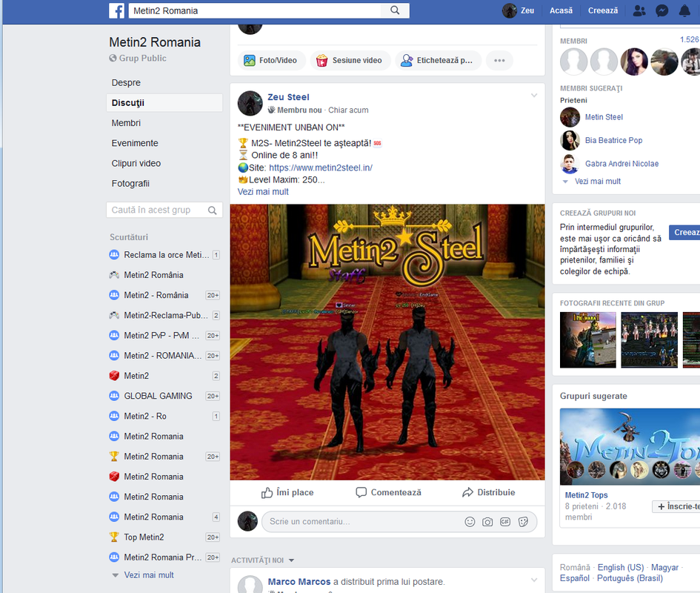Click sticker icon in comment box
Image resolution: width=700 pixels, height=593 pixels.
[x=523, y=522]
